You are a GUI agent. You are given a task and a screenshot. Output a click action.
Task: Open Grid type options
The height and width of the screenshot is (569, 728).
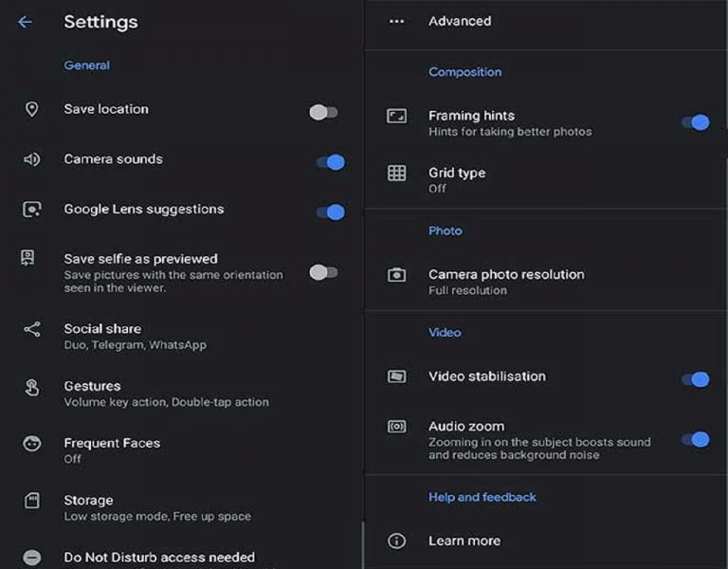tap(546, 180)
